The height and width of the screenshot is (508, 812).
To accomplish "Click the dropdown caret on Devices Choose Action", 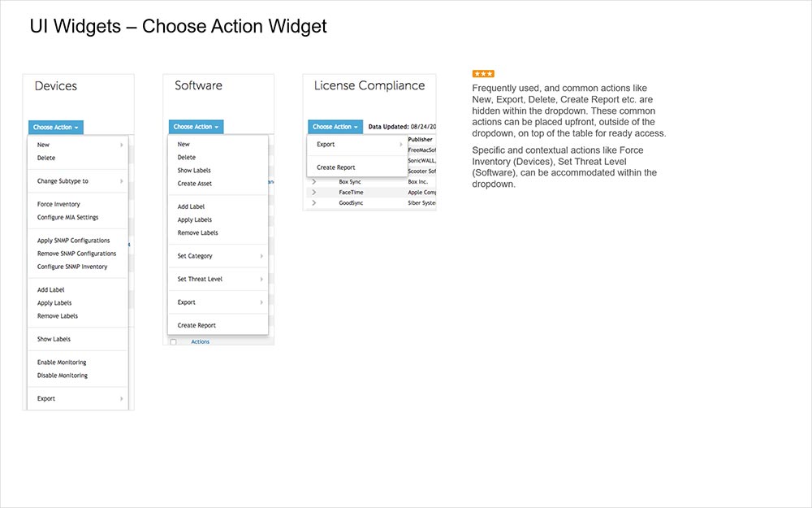I will (76, 128).
